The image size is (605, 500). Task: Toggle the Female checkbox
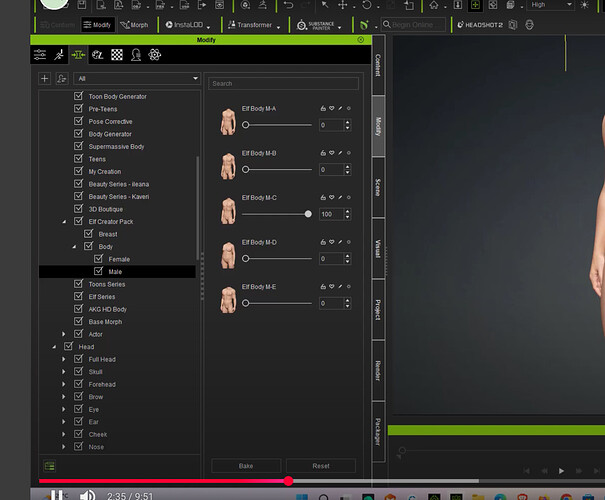[98, 258]
